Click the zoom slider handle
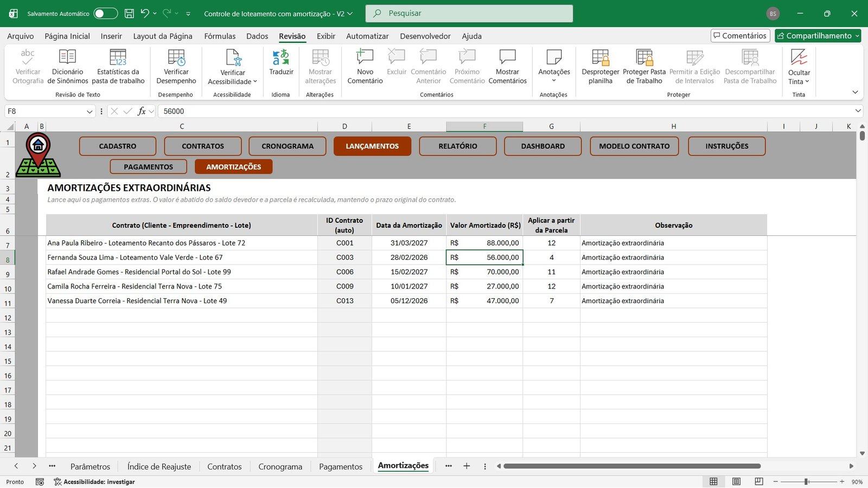The image size is (868, 488). tap(807, 481)
